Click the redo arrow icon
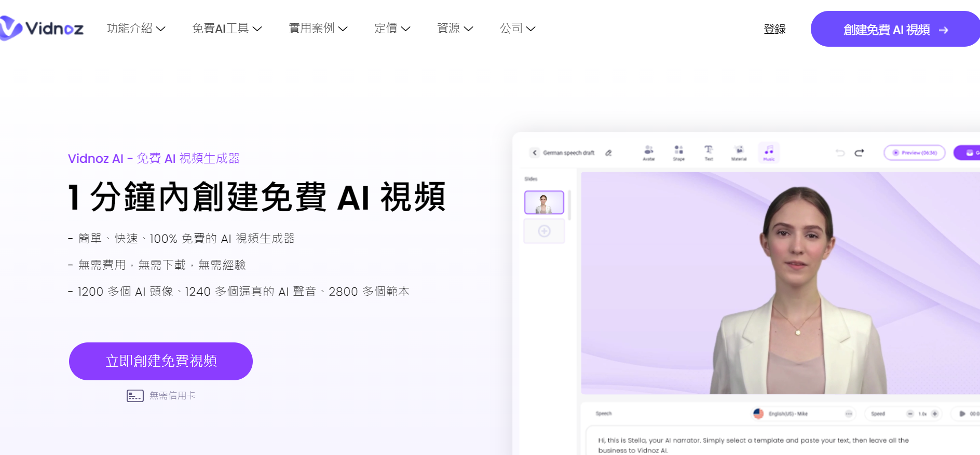Viewport: 980px width, 455px height. coord(859,153)
